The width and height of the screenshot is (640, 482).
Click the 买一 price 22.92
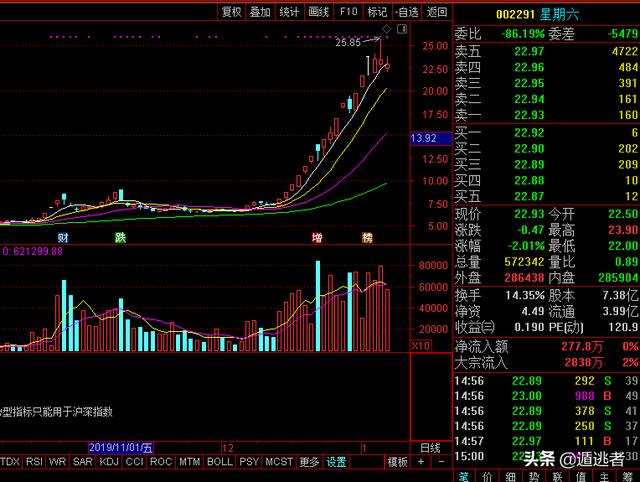(529, 133)
